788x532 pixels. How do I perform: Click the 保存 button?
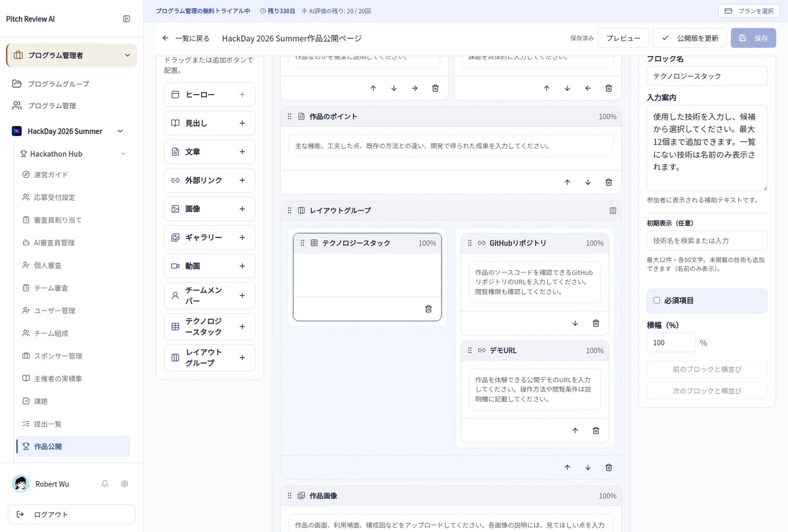(x=754, y=38)
